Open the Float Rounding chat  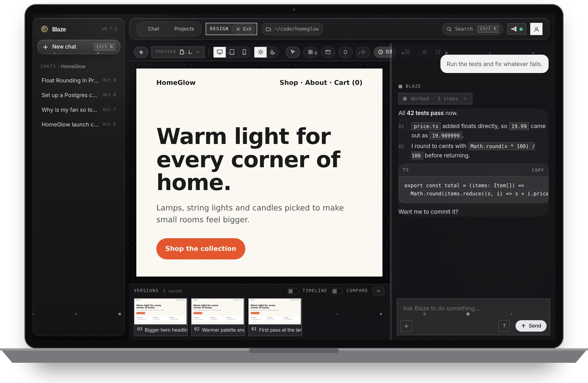coord(79,80)
